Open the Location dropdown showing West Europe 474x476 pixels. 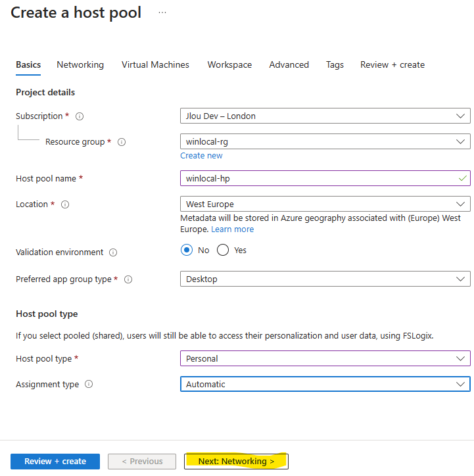pos(325,204)
